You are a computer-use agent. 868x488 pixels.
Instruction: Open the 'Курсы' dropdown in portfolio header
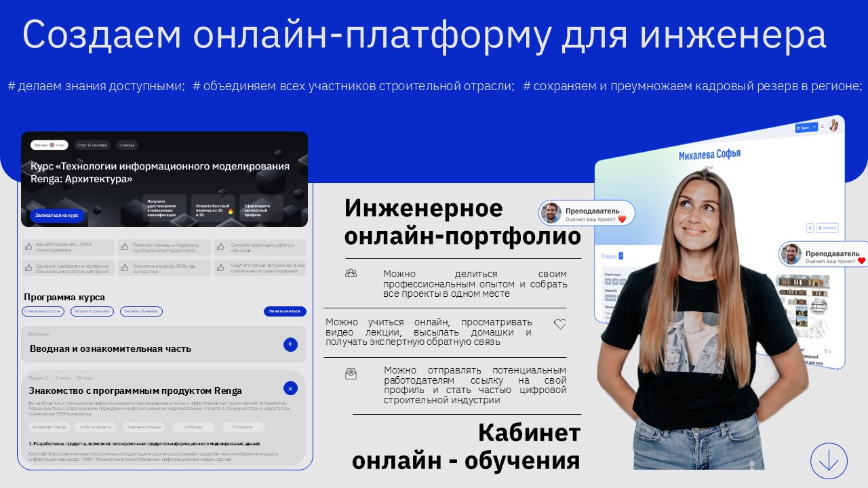point(805,127)
